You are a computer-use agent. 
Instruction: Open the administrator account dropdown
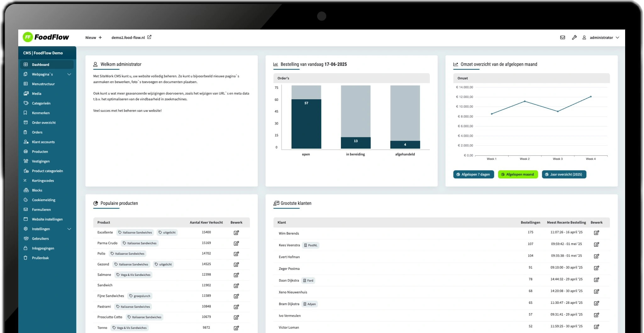point(602,37)
